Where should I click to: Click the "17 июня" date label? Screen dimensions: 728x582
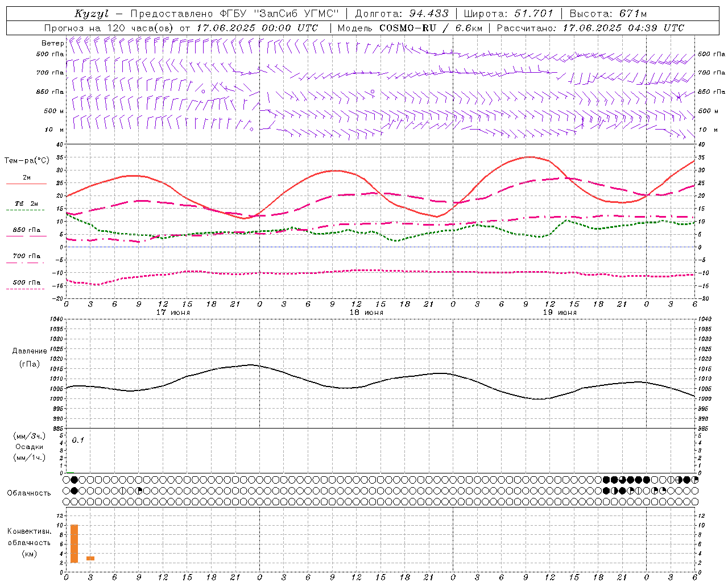point(173,313)
